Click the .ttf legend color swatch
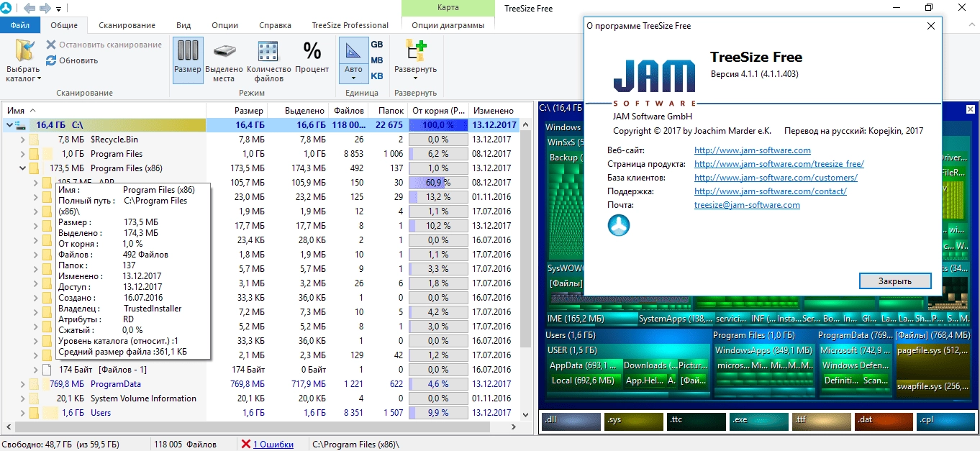 pyautogui.click(x=820, y=421)
